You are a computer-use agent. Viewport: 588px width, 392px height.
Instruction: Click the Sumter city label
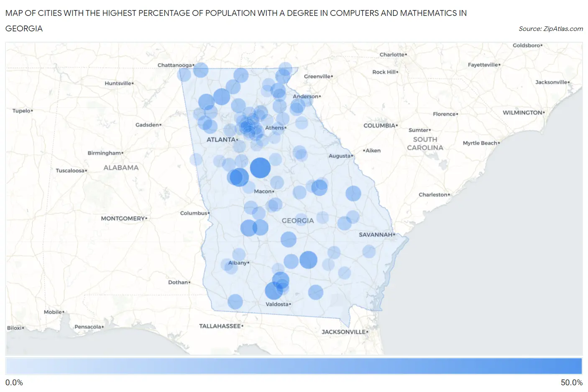tap(419, 131)
